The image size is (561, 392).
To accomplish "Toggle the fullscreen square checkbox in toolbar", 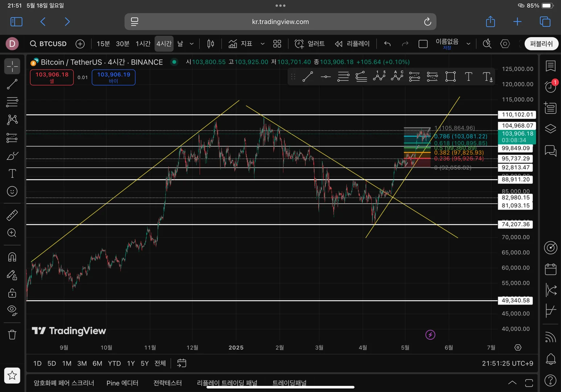I will pos(423,44).
